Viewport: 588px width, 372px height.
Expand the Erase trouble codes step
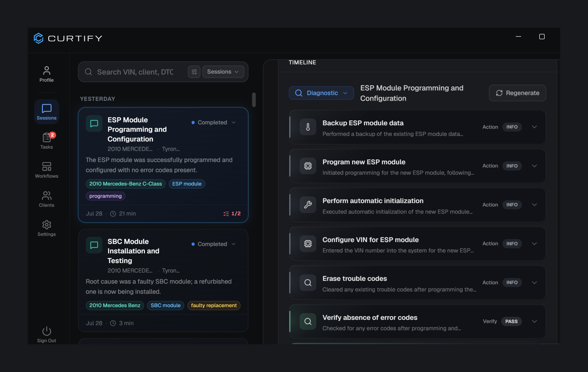(x=534, y=283)
